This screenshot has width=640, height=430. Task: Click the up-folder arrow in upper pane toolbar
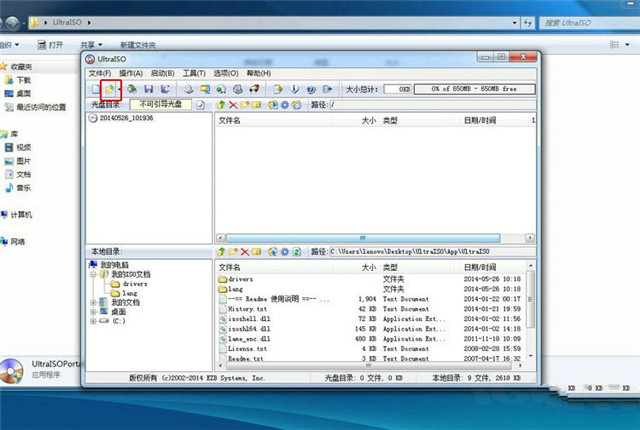point(221,104)
